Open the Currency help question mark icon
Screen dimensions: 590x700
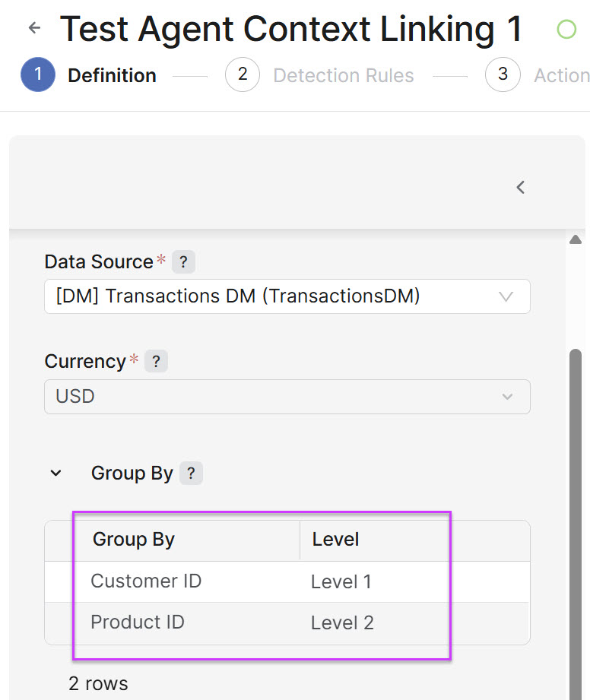click(156, 361)
